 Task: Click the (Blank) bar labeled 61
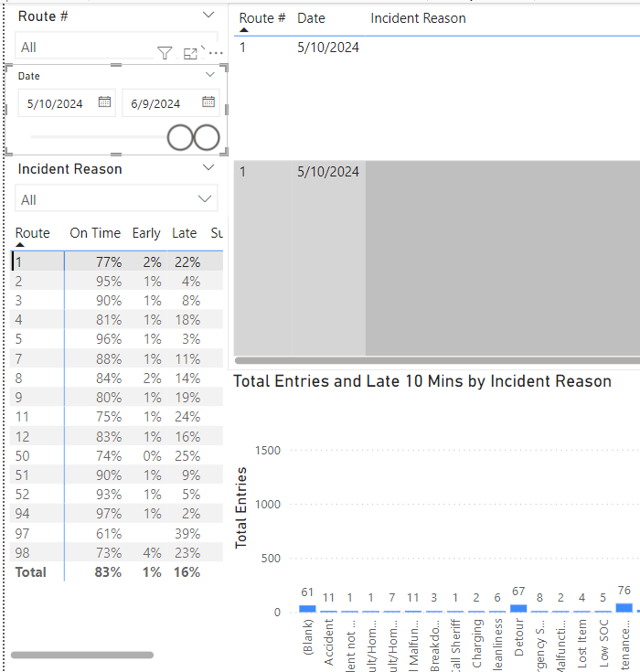point(307,609)
